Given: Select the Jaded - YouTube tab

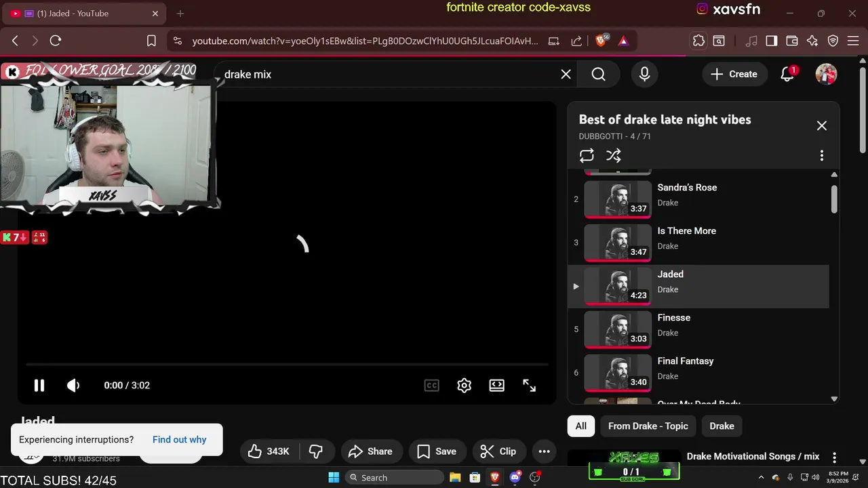Looking at the screenshot, I should click(x=85, y=14).
